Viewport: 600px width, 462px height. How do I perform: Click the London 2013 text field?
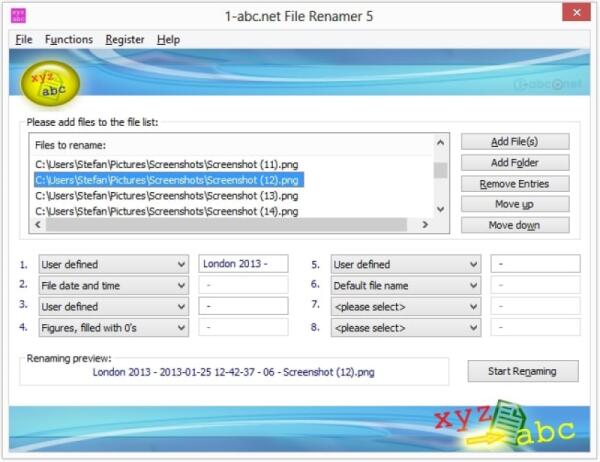(x=244, y=264)
